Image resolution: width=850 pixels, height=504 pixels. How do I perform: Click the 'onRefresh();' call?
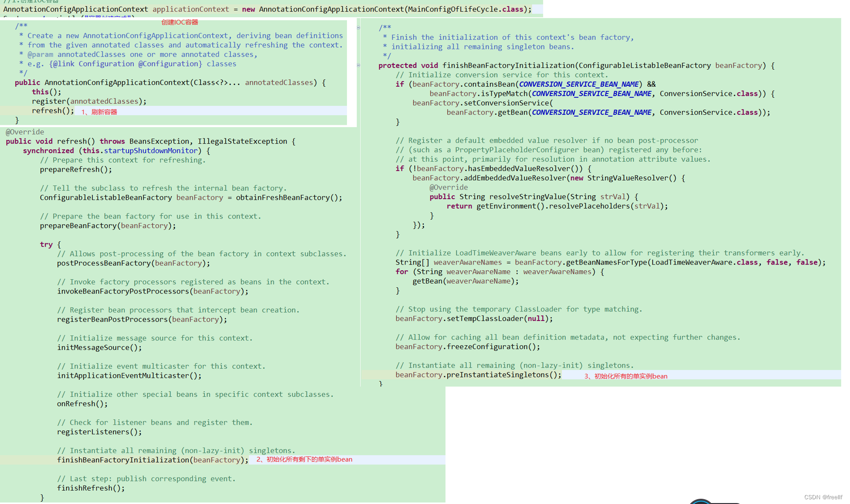pos(83,403)
